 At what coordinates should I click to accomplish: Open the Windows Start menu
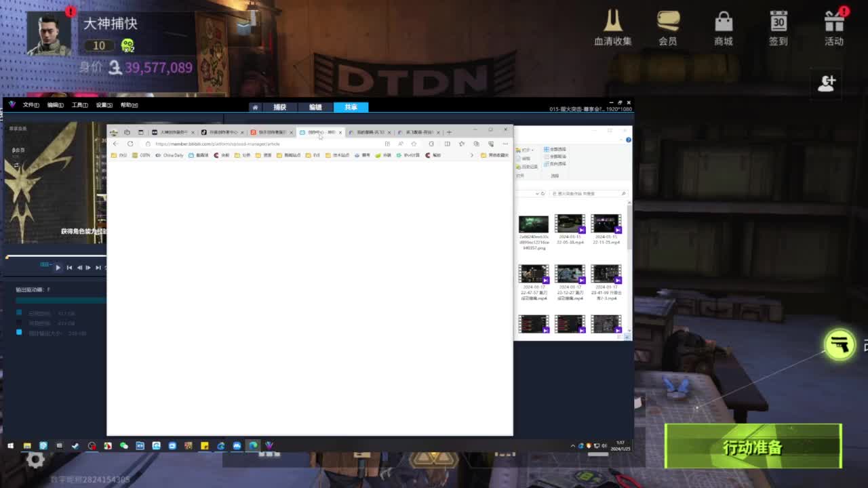(10, 445)
